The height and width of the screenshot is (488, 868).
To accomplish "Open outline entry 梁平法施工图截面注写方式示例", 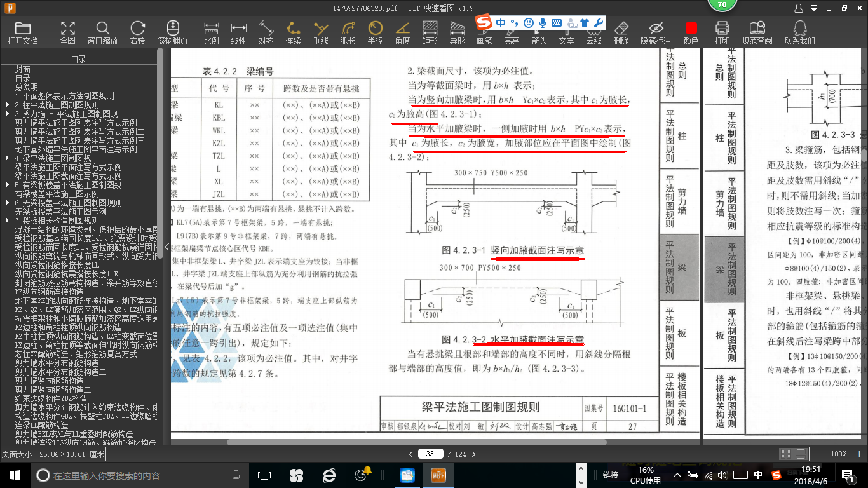I will [69, 176].
